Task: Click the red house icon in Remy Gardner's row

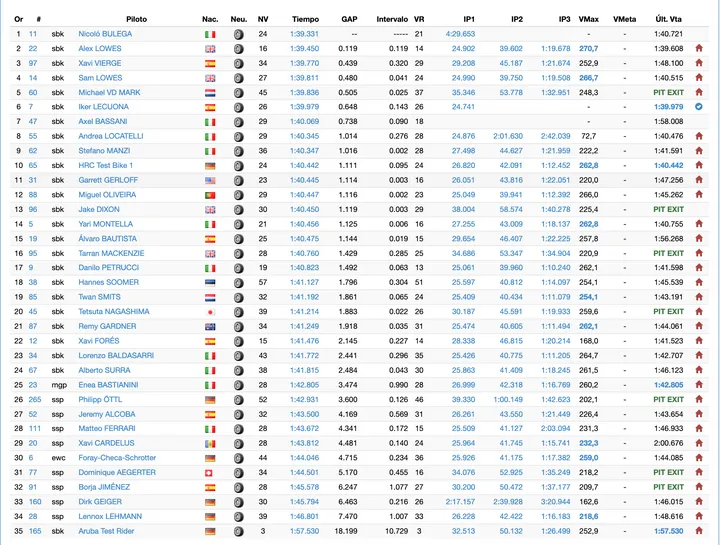Action: (x=699, y=326)
